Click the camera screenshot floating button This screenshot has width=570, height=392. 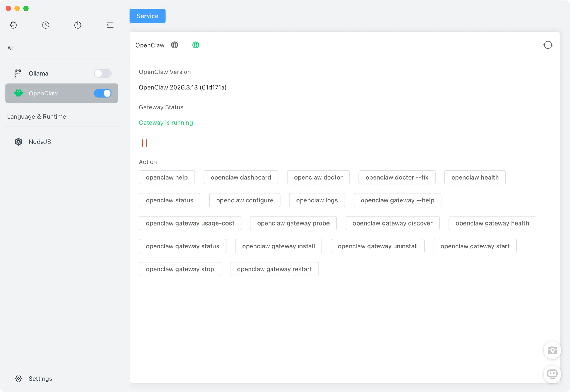552,350
